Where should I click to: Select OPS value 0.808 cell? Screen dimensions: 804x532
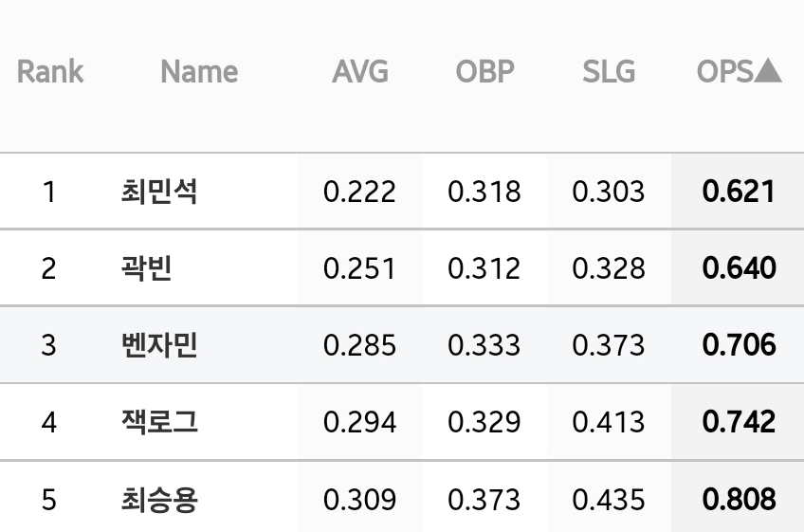738,499
